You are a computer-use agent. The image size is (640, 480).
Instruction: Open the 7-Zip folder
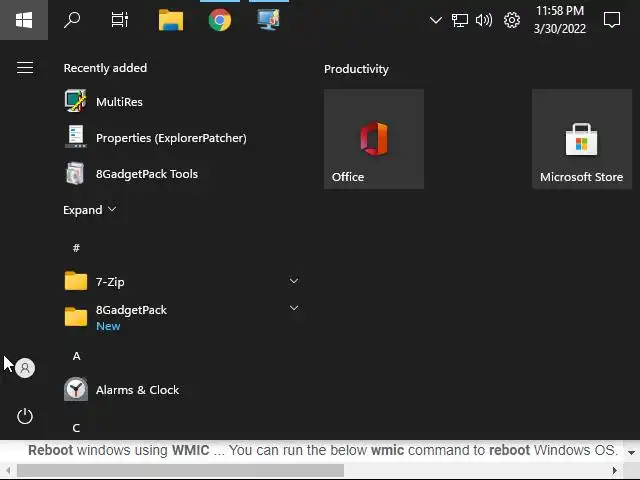(x=182, y=282)
